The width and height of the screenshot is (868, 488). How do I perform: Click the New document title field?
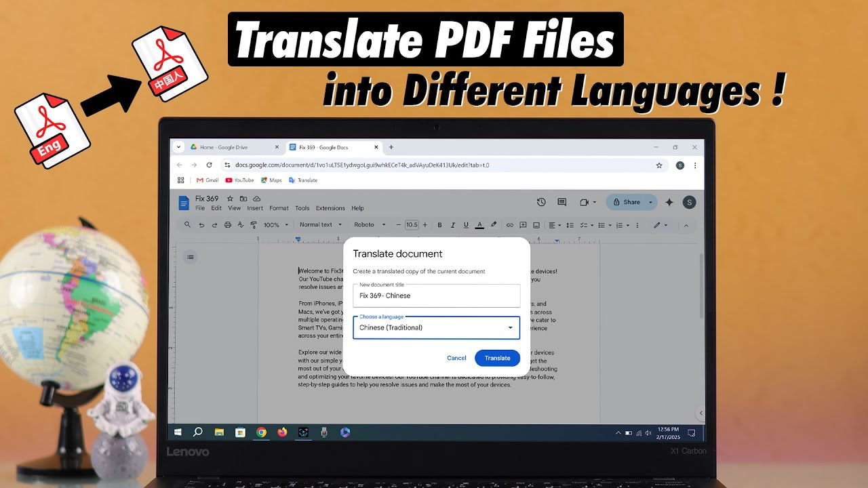[x=436, y=296]
